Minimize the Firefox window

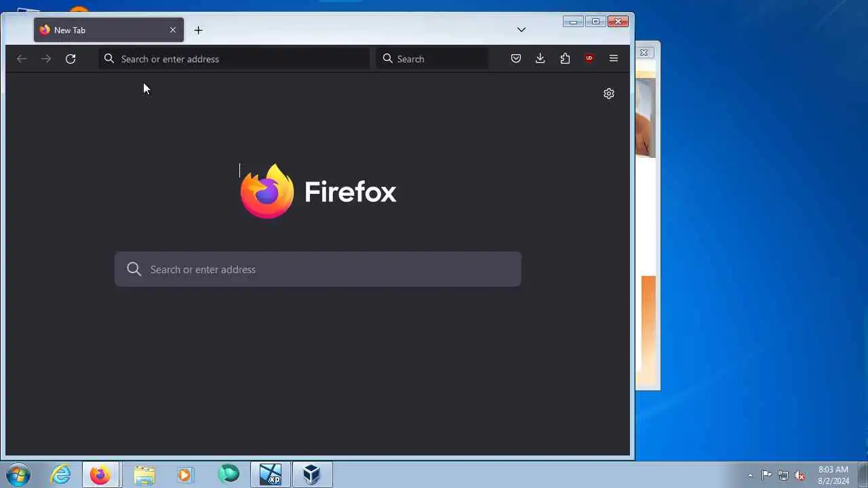point(573,22)
